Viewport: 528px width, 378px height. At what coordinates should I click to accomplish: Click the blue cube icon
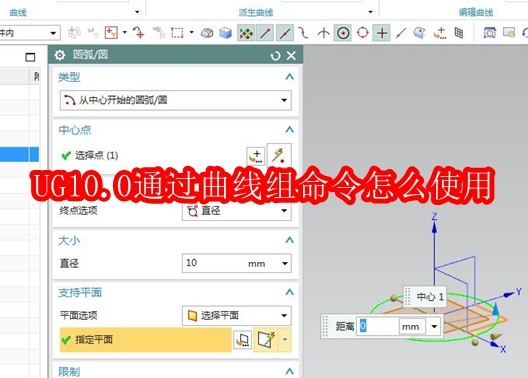click(225, 33)
